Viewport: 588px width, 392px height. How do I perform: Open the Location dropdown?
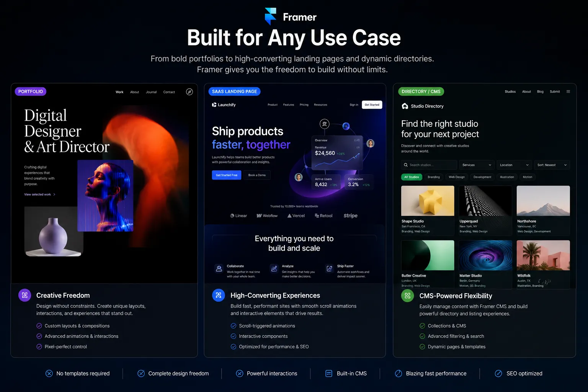point(514,165)
